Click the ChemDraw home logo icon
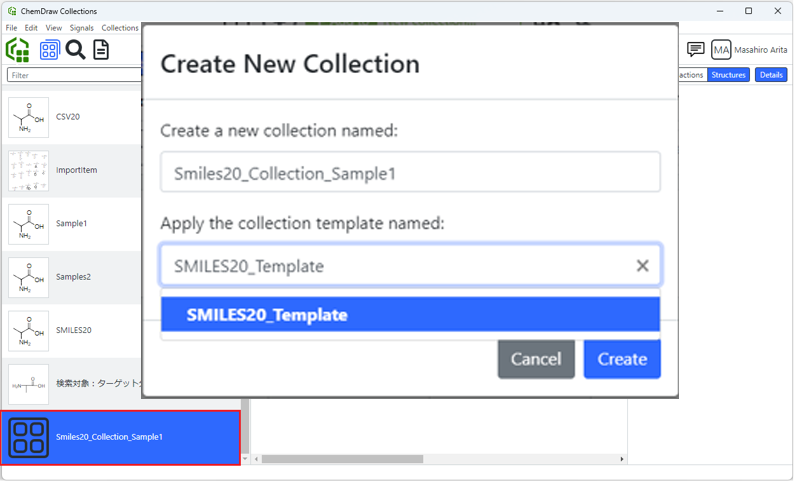Viewport: 795px width, 481px height. tap(17, 50)
